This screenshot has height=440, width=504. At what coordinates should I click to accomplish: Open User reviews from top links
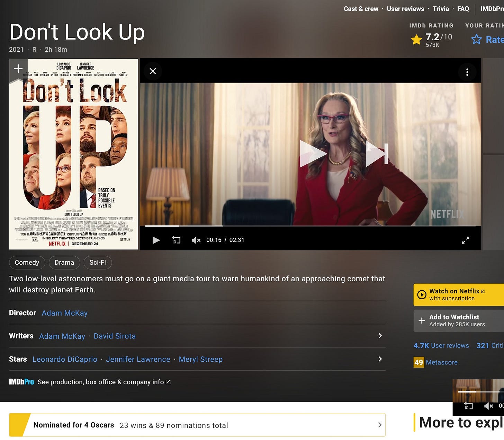click(x=405, y=9)
